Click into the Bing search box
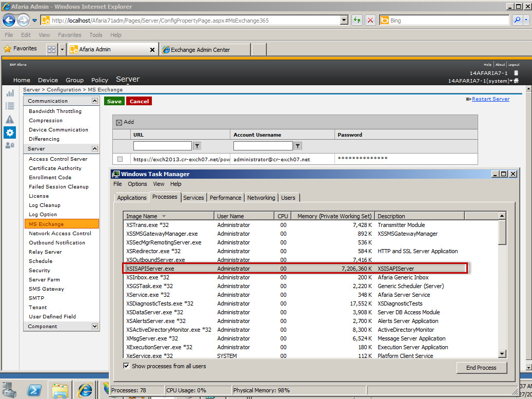Screen dimensions: 532x399 point(448,21)
